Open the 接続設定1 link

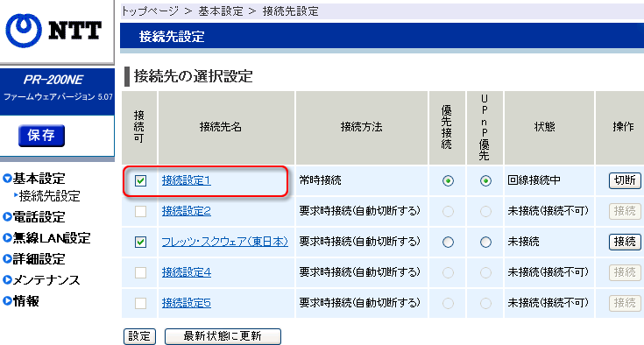tap(187, 180)
